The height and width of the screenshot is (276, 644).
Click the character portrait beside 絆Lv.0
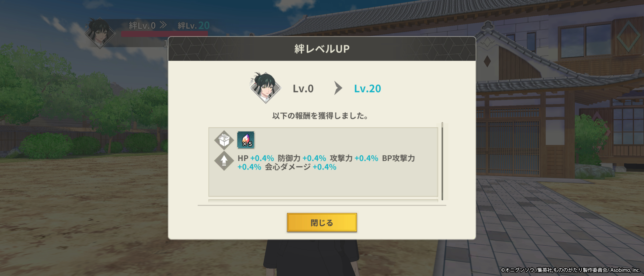100,33
